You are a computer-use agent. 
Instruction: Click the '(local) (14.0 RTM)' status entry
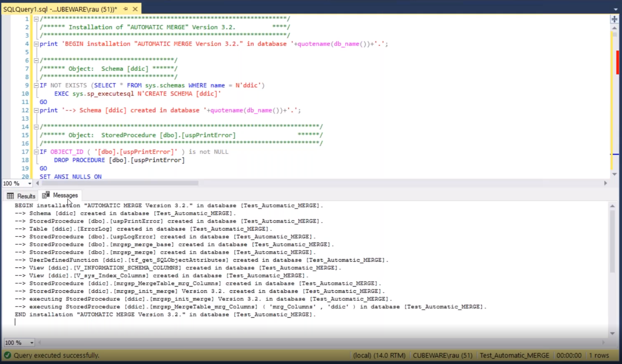click(x=379, y=355)
